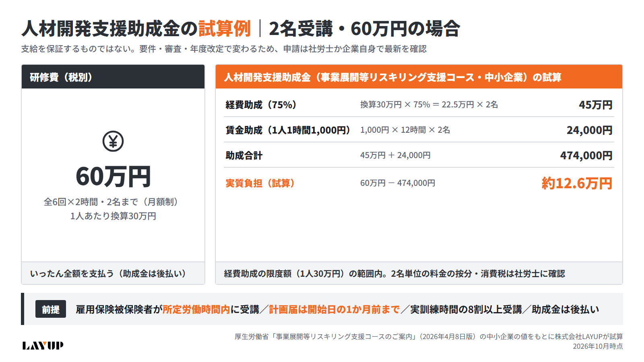Select the text 実訓練時間の8割以上受講
This screenshot has height=362, width=644.
[466, 309]
